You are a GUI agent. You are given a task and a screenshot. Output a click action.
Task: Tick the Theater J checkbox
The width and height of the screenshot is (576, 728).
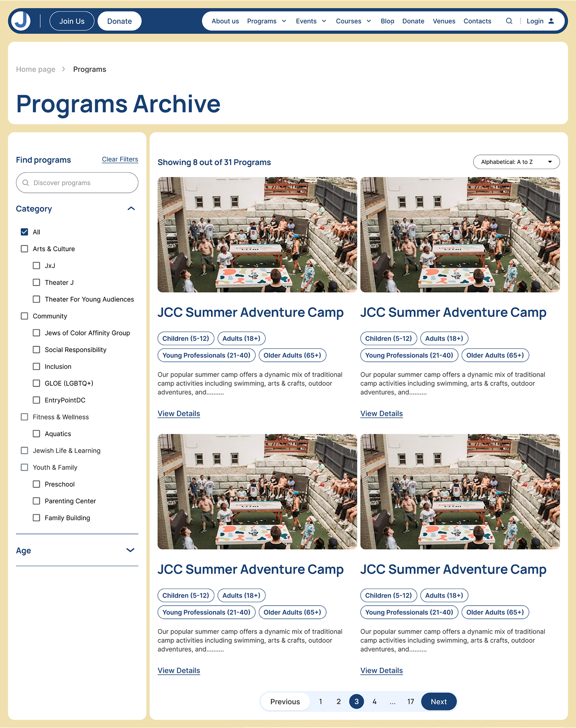click(36, 282)
